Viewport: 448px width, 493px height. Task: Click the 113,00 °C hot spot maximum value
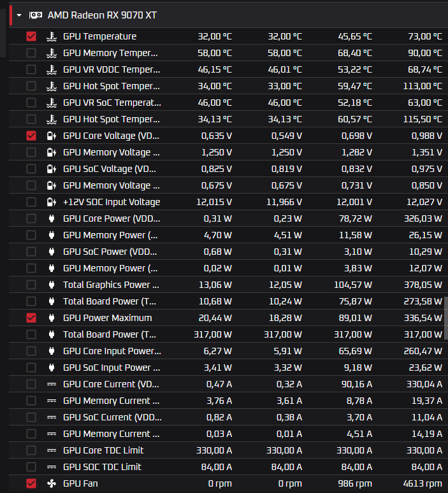pyautogui.click(x=423, y=86)
